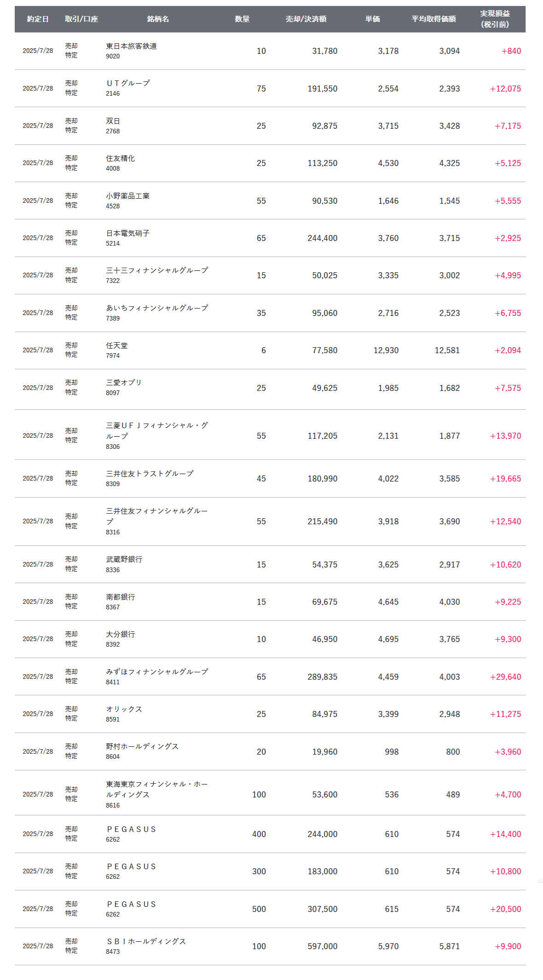
Task: Select the みずほフィナンシャルグループ stock name
Action: point(156,672)
